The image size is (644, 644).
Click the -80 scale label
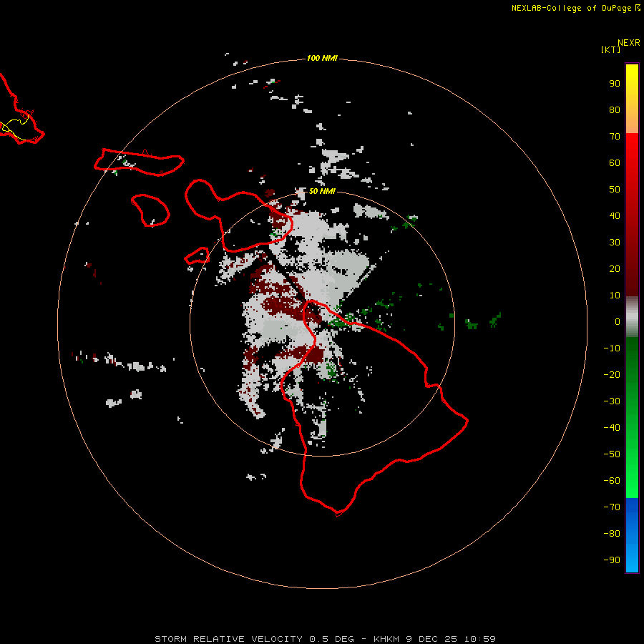pos(612,534)
